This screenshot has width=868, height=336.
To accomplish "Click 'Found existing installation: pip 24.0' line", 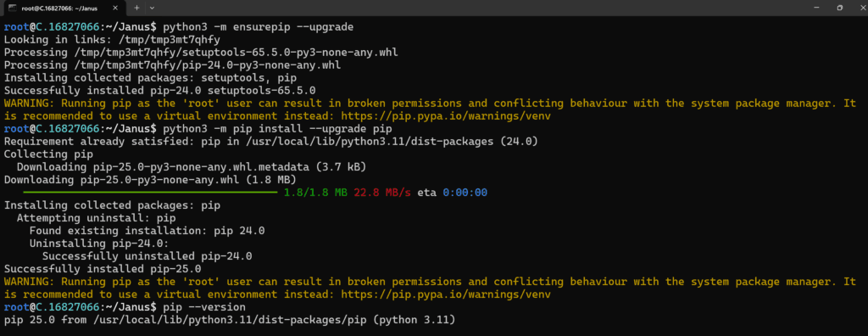I will (x=147, y=231).
